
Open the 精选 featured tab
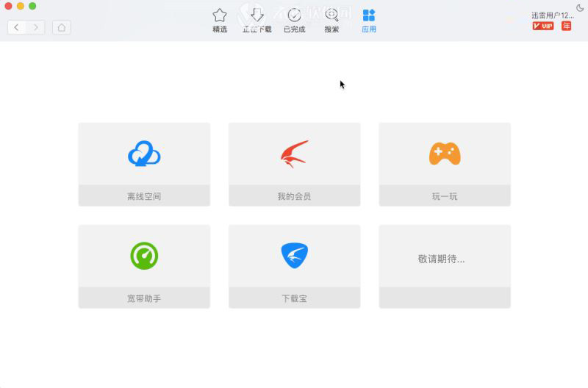220,21
